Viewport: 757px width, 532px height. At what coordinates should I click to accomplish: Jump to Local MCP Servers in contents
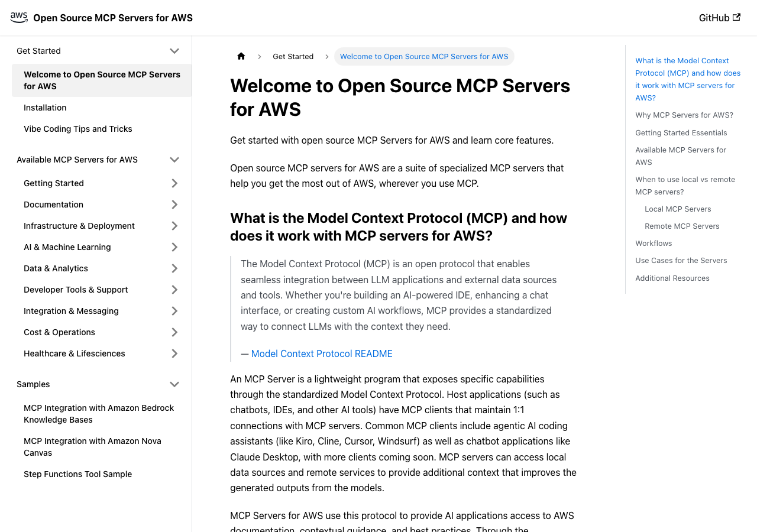pos(678,209)
